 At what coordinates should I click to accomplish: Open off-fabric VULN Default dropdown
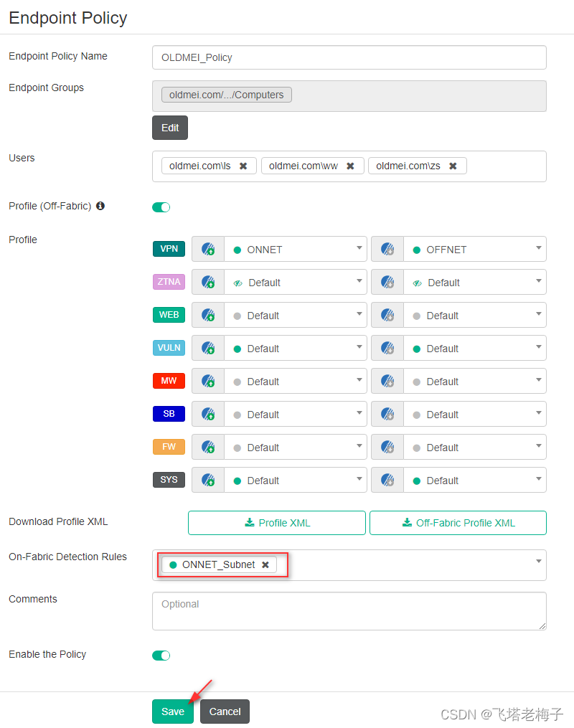tap(474, 348)
